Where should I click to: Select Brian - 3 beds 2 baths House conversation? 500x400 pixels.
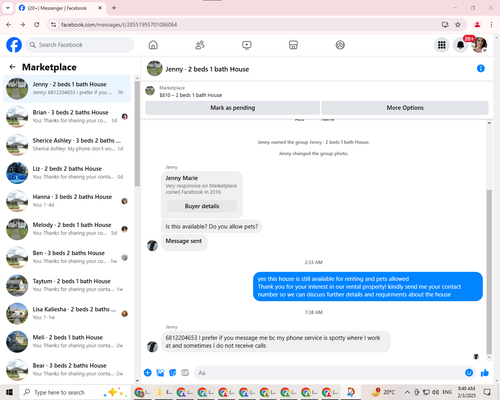[67, 116]
